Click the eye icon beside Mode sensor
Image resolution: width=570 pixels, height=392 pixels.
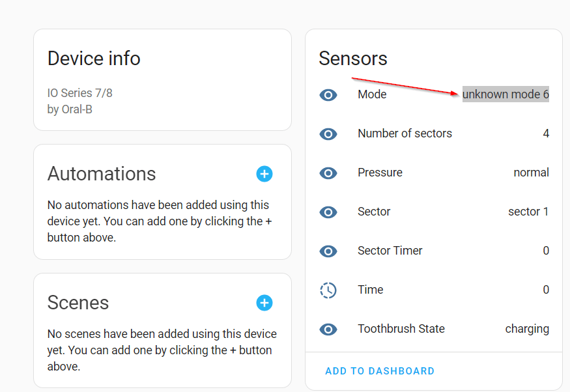pyautogui.click(x=328, y=94)
